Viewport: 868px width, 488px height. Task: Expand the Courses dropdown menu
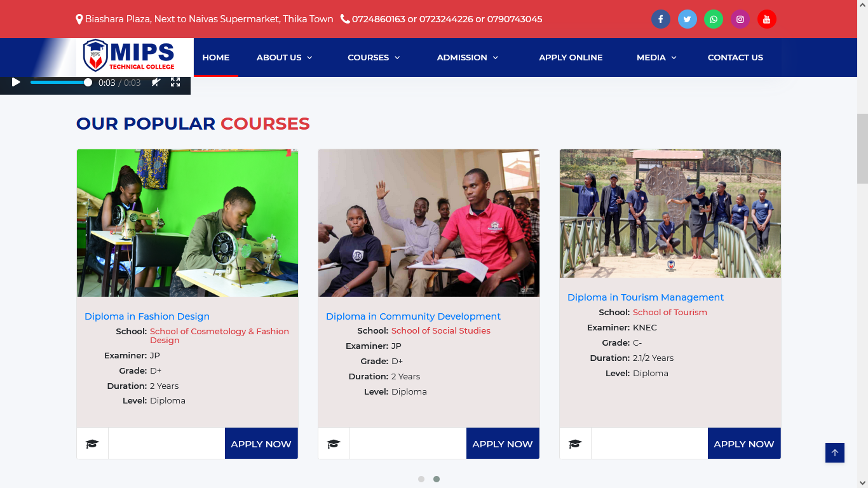[374, 57]
